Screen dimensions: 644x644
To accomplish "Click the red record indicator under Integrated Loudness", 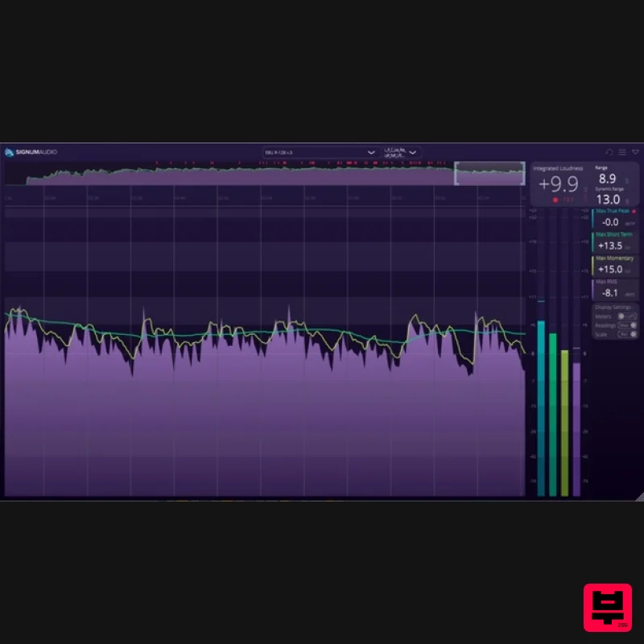I will 555,198.
